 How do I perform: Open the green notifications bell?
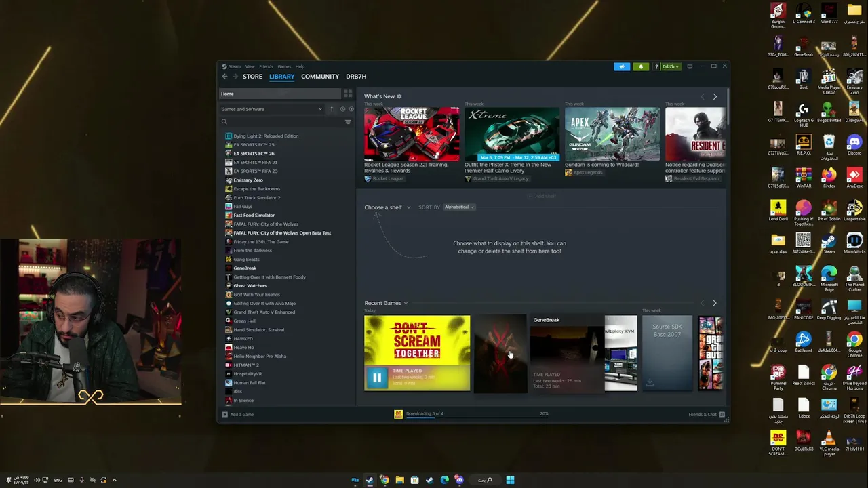tap(641, 66)
